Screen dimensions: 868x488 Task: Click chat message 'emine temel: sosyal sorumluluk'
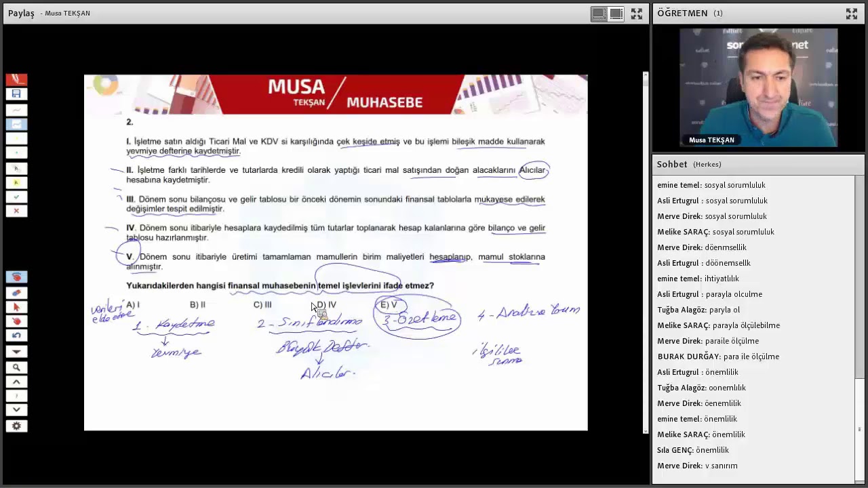pos(711,185)
